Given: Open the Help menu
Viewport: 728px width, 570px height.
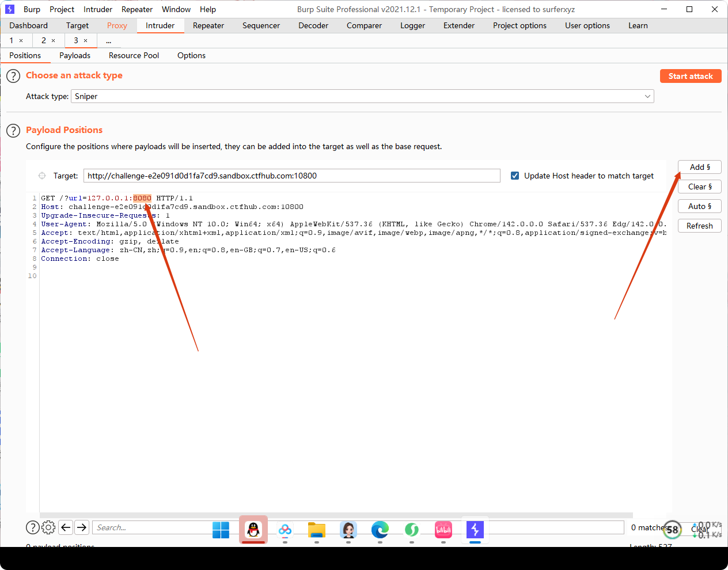Looking at the screenshot, I should click(x=208, y=9).
